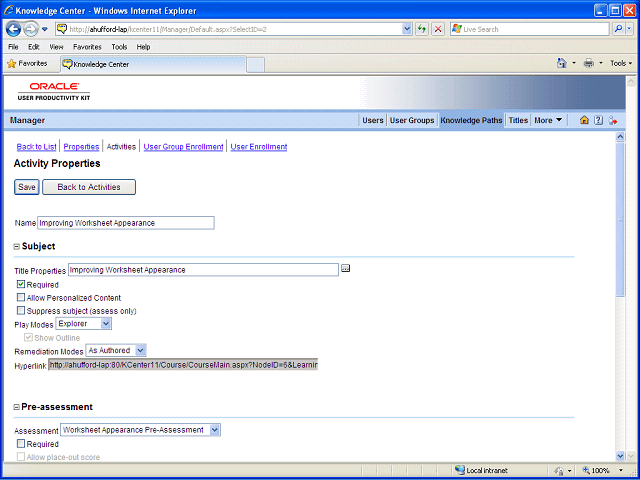Click the search magnifier icon

(x=619, y=29)
